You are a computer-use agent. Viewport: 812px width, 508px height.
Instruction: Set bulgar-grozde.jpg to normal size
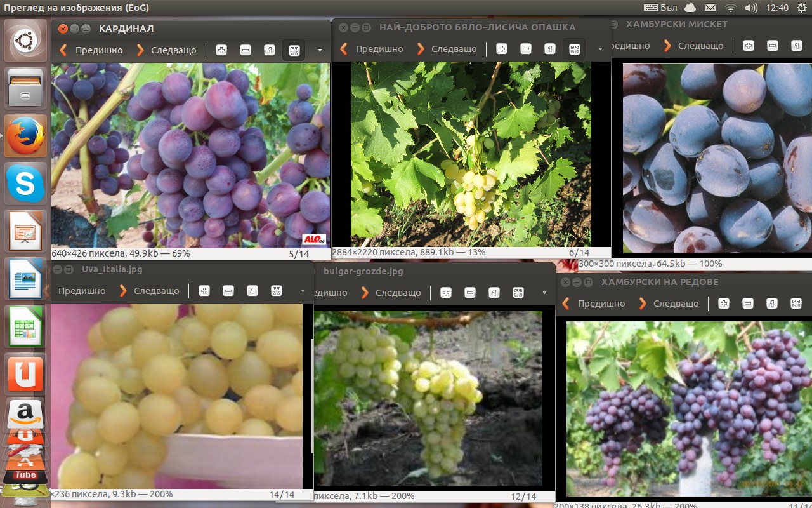[494, 293]
